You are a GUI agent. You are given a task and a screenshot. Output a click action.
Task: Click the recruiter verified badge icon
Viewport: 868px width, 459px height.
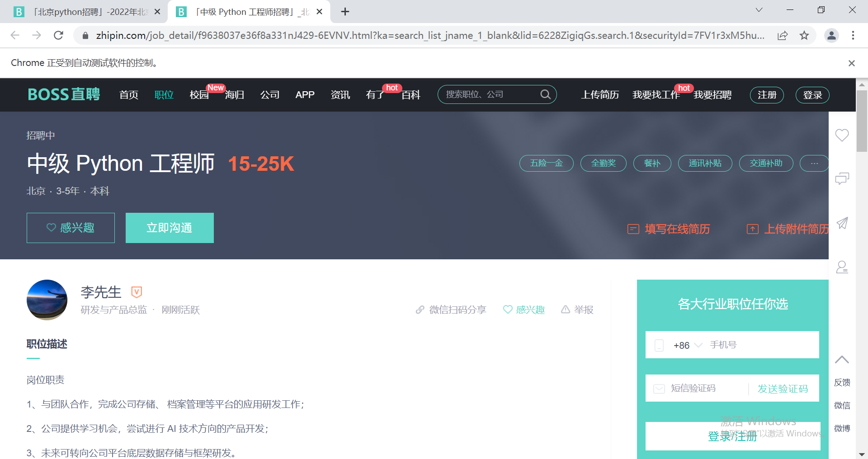[x=137, y=292]
